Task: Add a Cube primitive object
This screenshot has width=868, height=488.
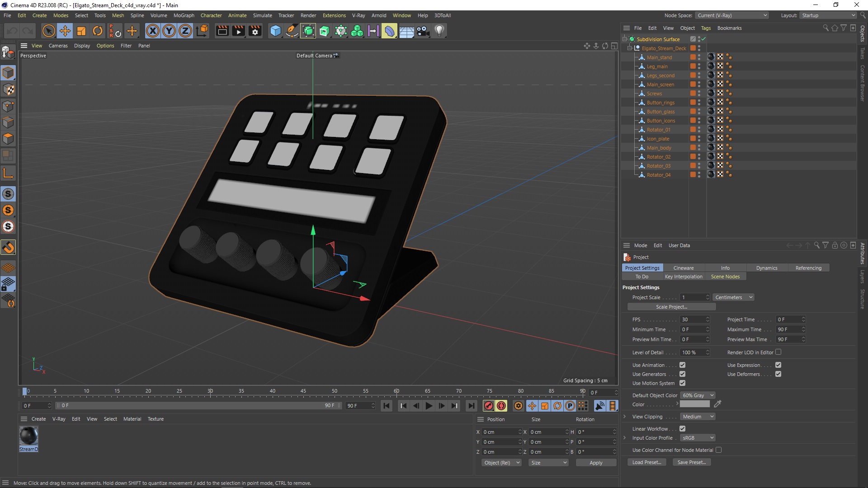Action: (x=275, y=31)
